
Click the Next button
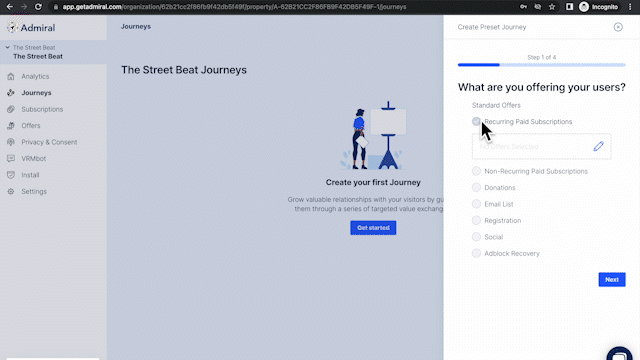coord(612,280)
